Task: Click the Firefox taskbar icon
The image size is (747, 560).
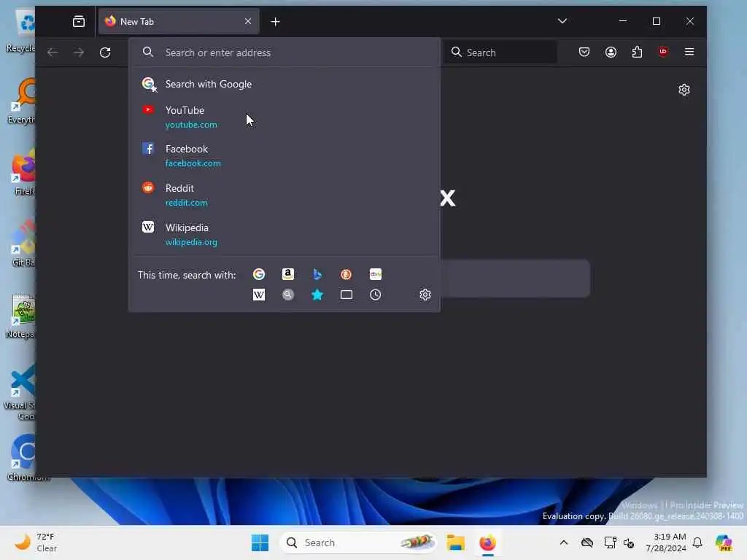Action: (x=488, y=542)
